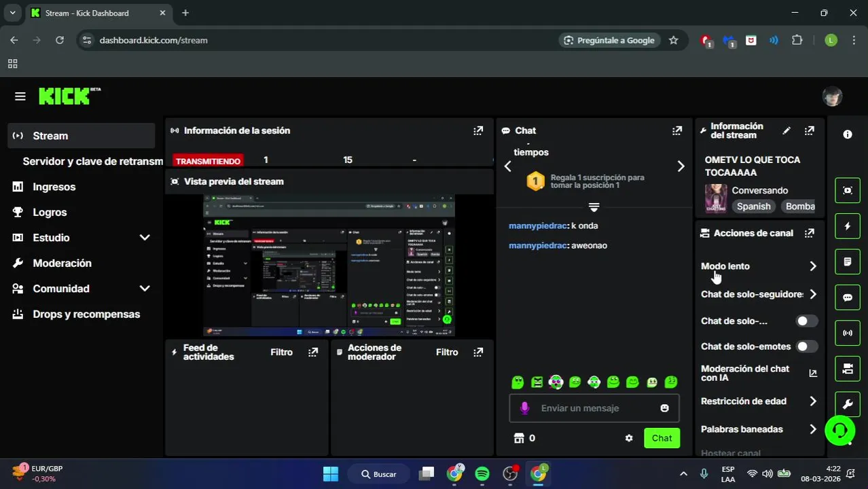Bookmark this page with the star icon
The height and width of the screenshot is (489, 868).
pos(673,40)
